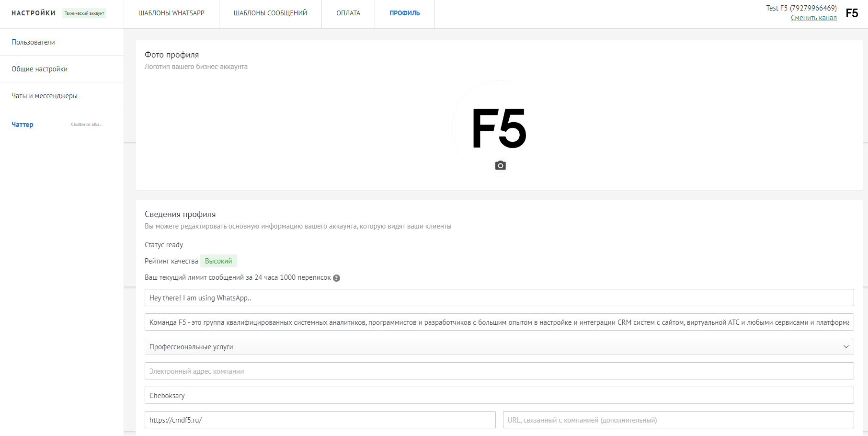The height and width of the screenshot is (436, 868).
Task: Focus the Электронный адрес компании field
Action: pyautogui.click(x=499, y=371)
